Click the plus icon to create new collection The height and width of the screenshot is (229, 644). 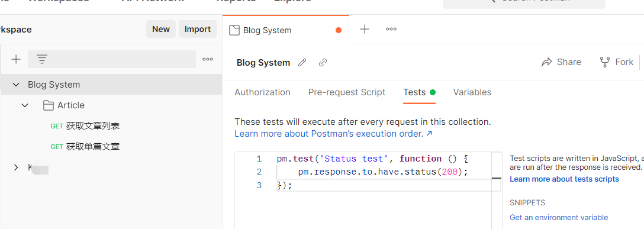(x=16, y=60)
